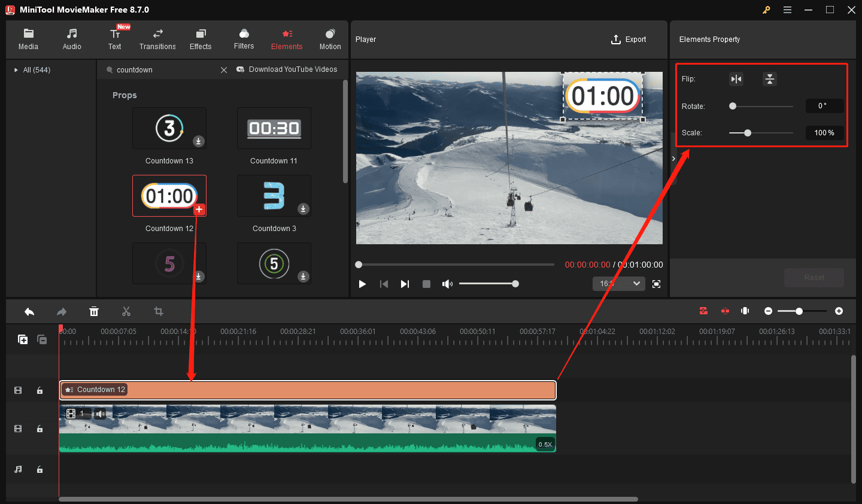862x504 pixels.
Task: Open the Filters tab
Action: (x=244, y=40)
